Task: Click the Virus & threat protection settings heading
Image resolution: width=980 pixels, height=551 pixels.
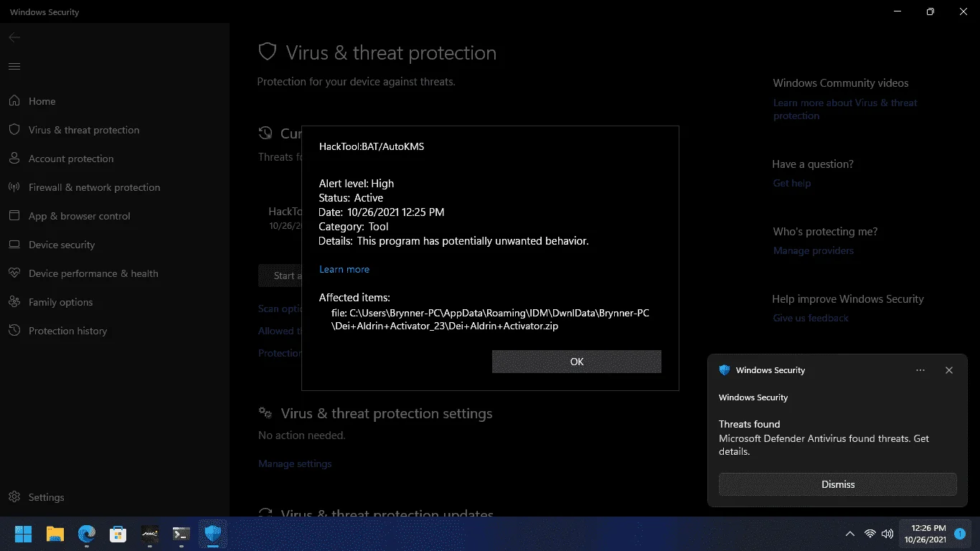Action: pyautogui.click(x=387, y=414)
